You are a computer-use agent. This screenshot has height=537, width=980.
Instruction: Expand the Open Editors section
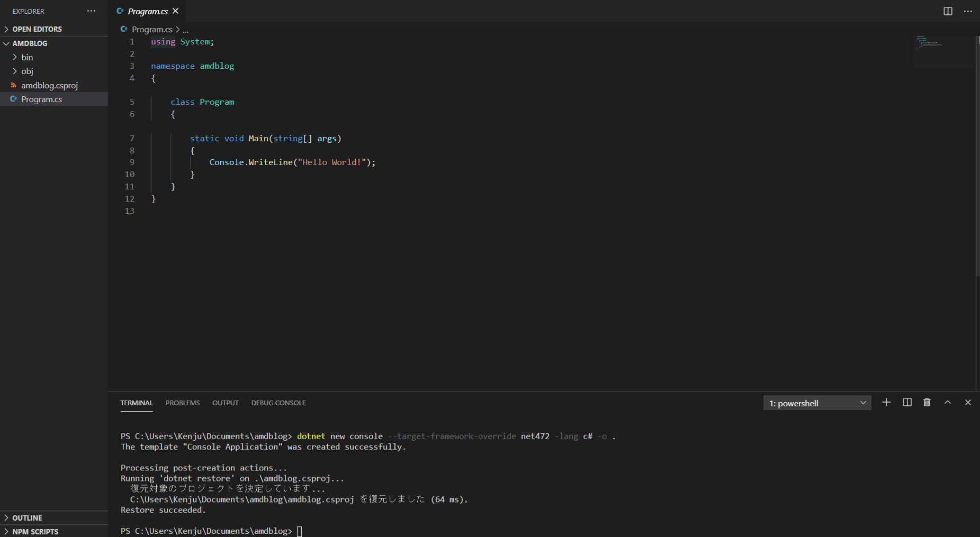tap(37, 29)
